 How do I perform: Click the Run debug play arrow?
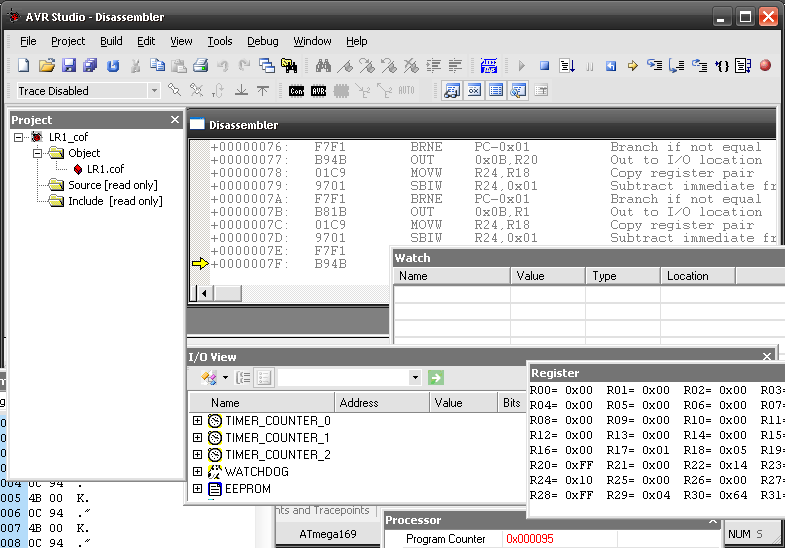[522, 66]
